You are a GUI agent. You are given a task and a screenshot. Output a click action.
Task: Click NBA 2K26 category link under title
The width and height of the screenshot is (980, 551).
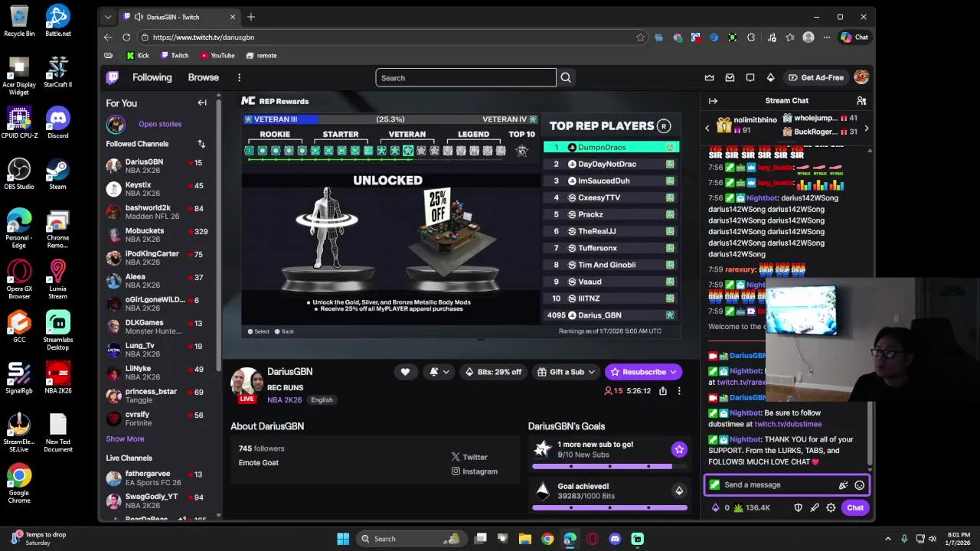tap(284, 399)
